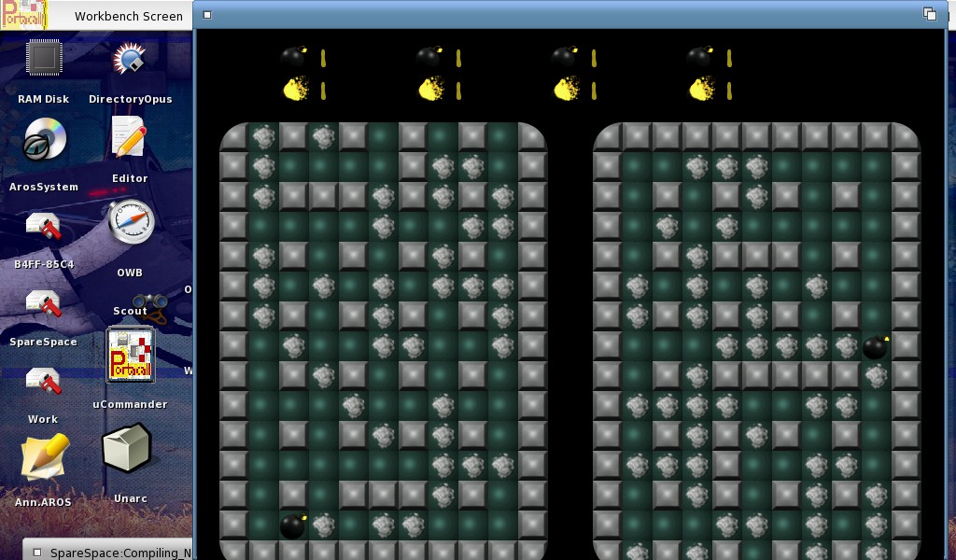
Task: Click fourth player's yellow explosion counter icon
Action: coord(702,89)
